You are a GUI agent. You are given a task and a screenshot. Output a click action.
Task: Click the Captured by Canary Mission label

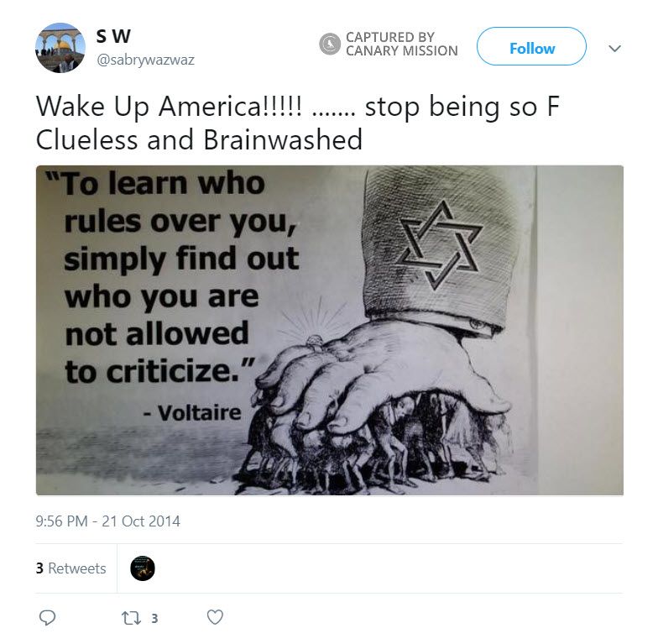coord(401,44)
